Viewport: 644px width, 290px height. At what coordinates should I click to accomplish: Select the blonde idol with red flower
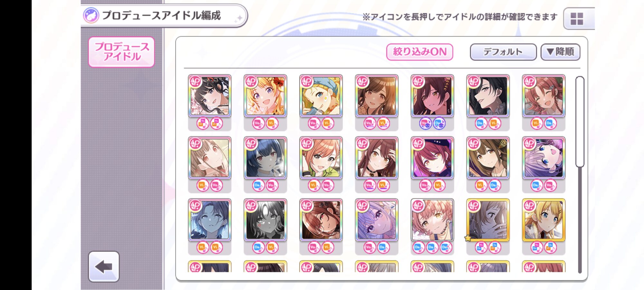pos(265,96)
